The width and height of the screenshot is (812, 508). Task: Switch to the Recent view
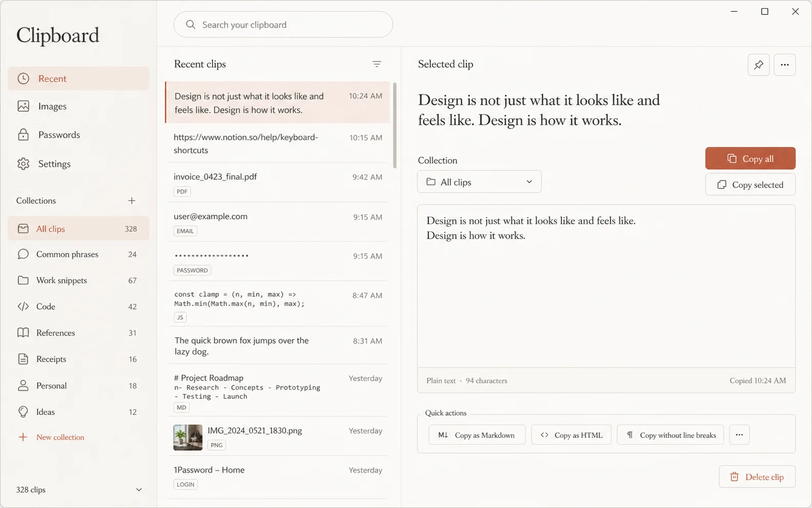[x=78, y=78]
